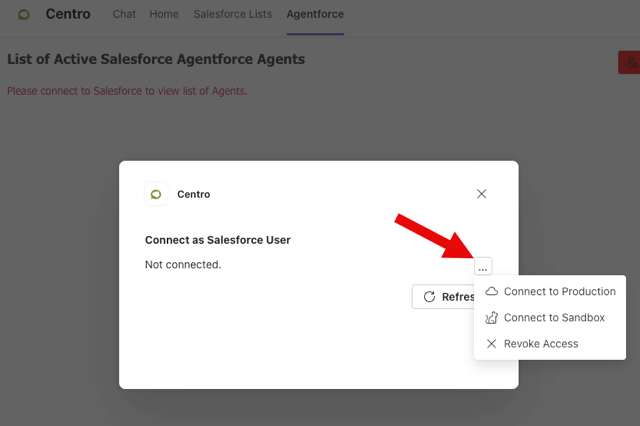
Task: Click the 'List of Active Salesforce Agentforce Agents' title
Action: 156,59
